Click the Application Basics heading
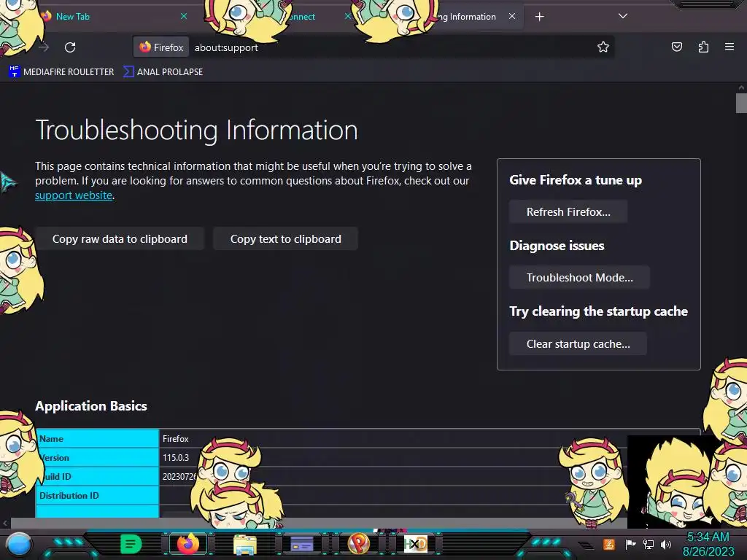 91,405
